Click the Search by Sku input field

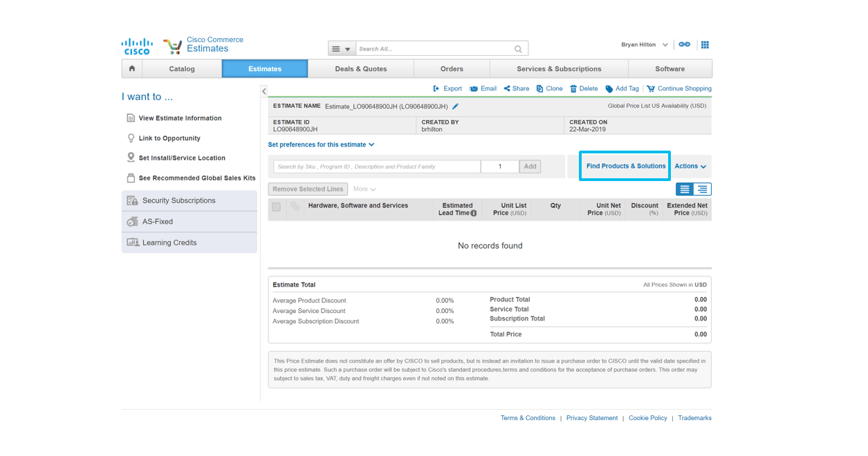tap(377, 167)
